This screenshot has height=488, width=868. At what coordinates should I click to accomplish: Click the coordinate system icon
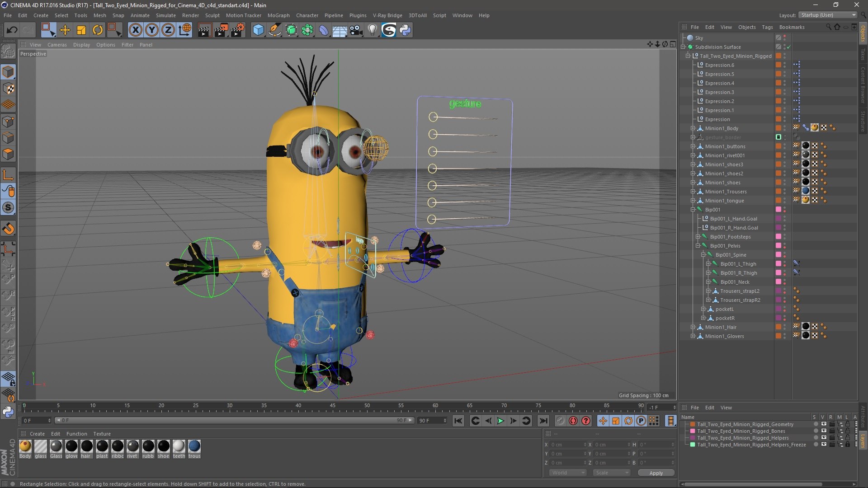point(185,30)
